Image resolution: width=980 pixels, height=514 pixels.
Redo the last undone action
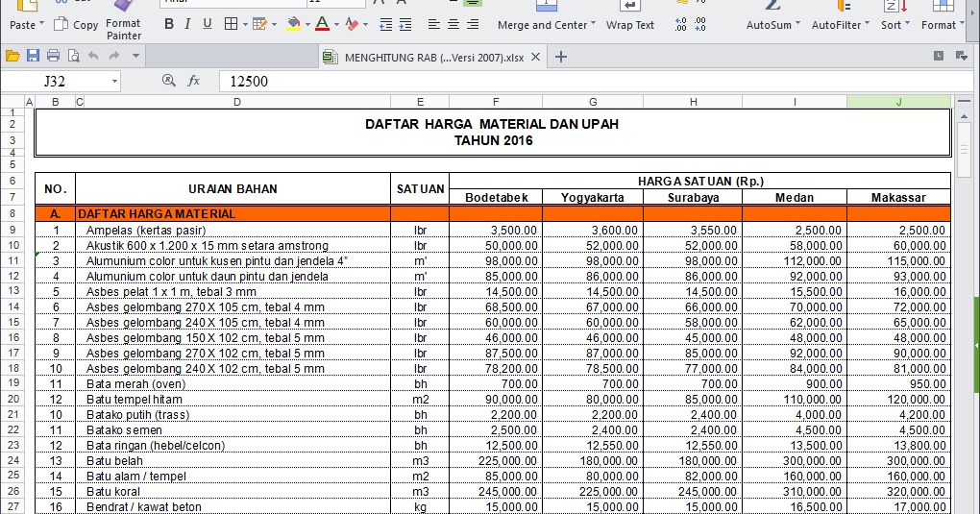pyautogui.click(x=113, y=56)
